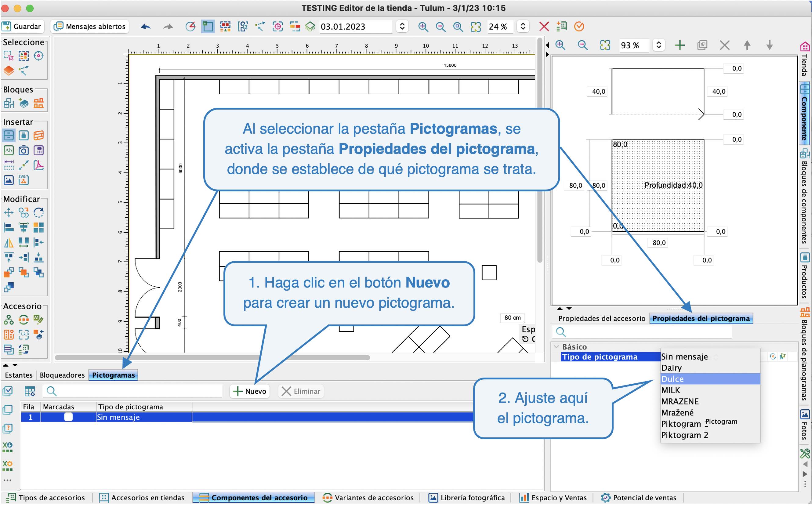Switch to the Bloqueadores tab

coord(62,375)
